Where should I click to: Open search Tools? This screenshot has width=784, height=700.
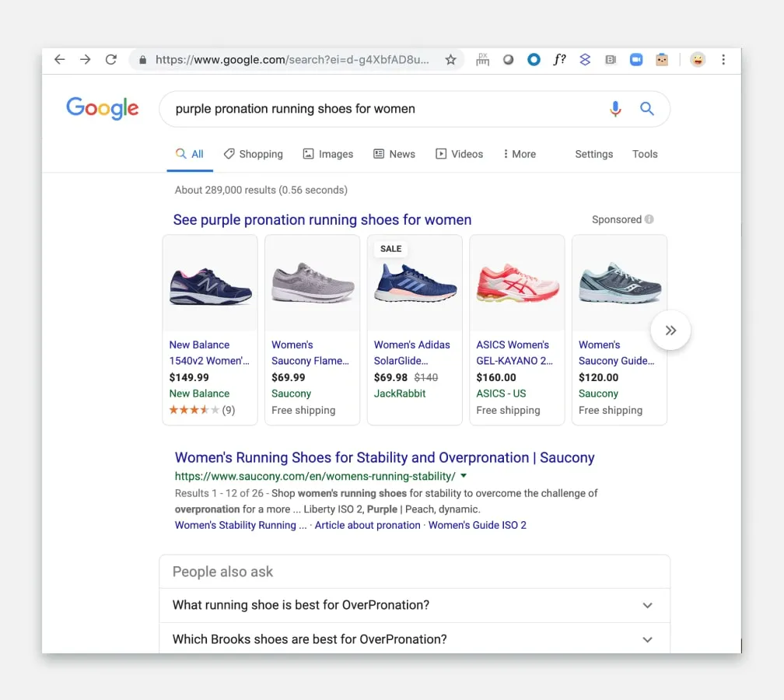click(x=645, y=154)
